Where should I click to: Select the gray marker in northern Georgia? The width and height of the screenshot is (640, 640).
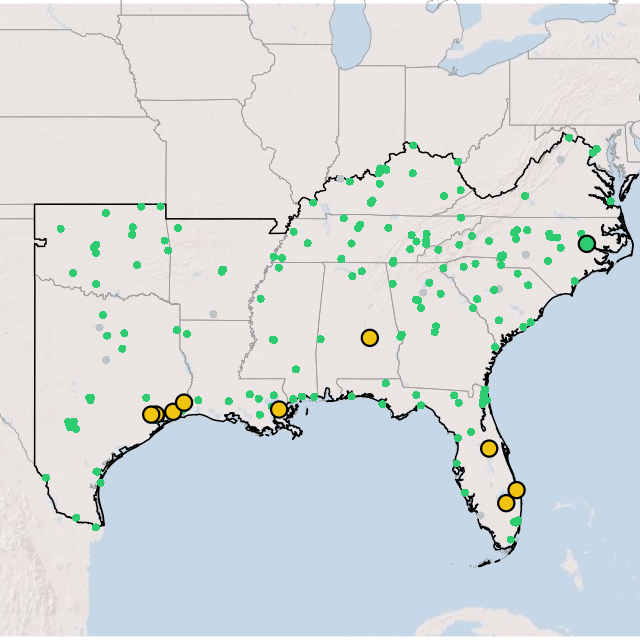pyautogui.click(x=423, y=292)
